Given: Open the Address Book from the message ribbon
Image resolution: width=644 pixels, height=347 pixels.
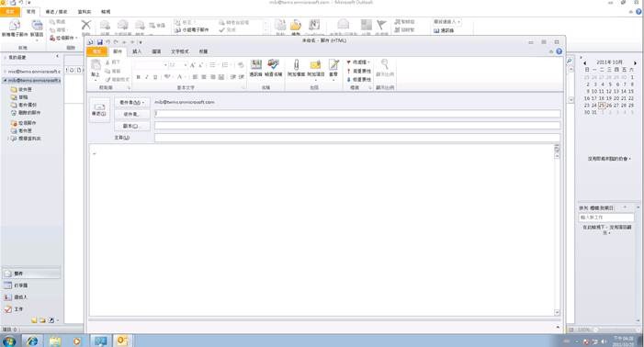Looking at the screenshot, I should coord(256,68).
